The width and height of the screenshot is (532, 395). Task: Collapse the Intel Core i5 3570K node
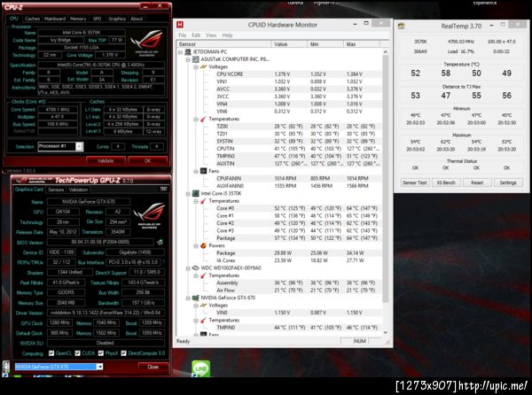(188, 194)
